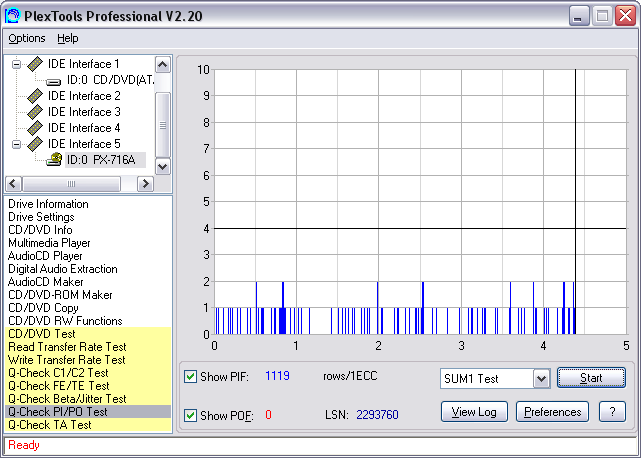Open CD/DVD-ROM Maker

point(60,295)
